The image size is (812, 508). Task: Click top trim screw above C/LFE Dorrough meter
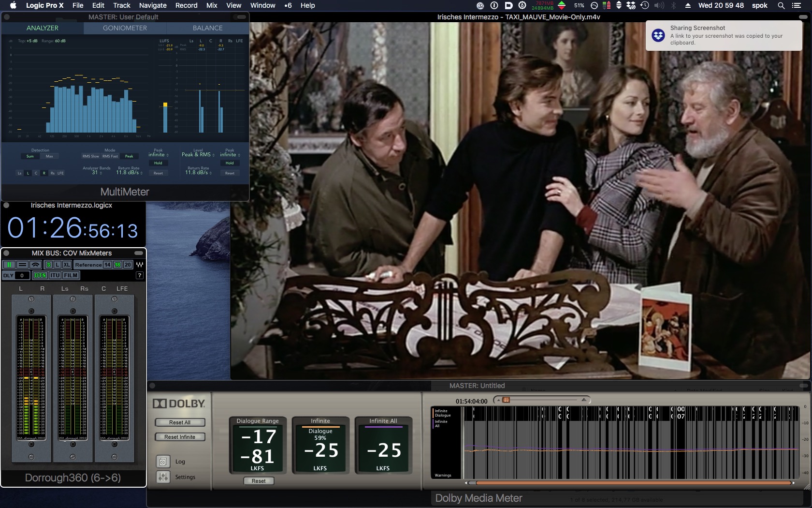(115, 299)
